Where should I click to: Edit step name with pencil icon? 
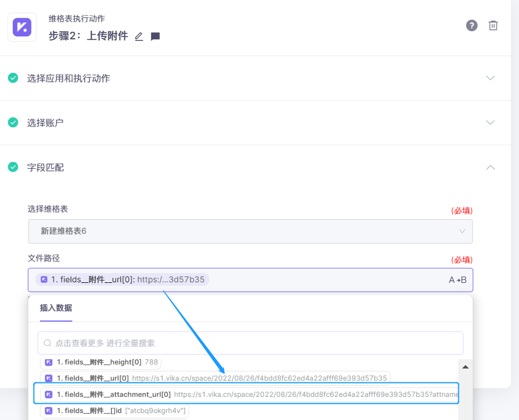pos(139,36)
